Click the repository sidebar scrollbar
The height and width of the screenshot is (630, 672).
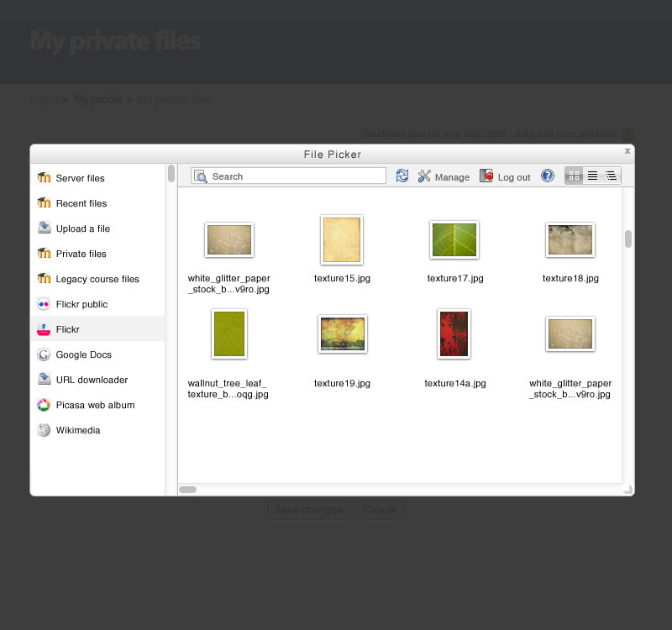click(171, 174)
